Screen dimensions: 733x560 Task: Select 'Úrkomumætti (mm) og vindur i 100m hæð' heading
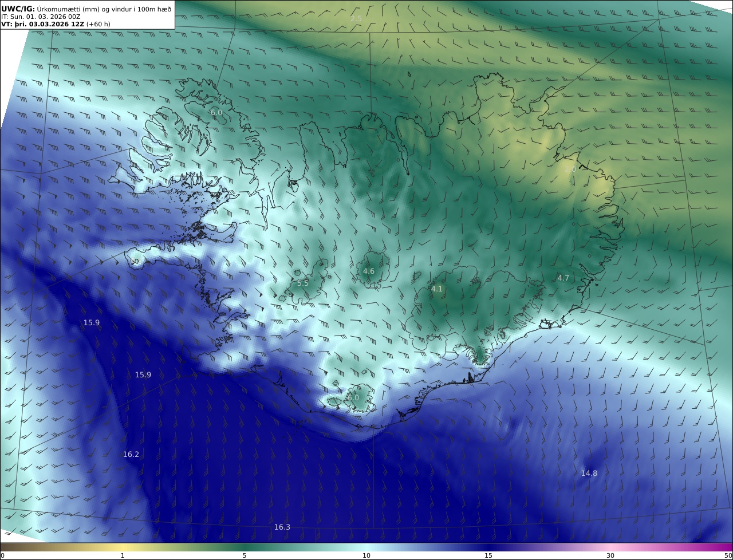pyautogui.click(x=104, y=9)
